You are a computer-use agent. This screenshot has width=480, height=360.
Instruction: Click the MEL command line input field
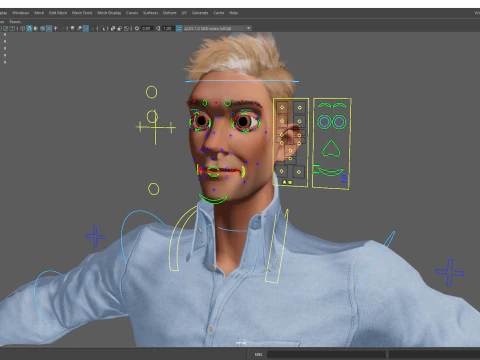point(327,354)
